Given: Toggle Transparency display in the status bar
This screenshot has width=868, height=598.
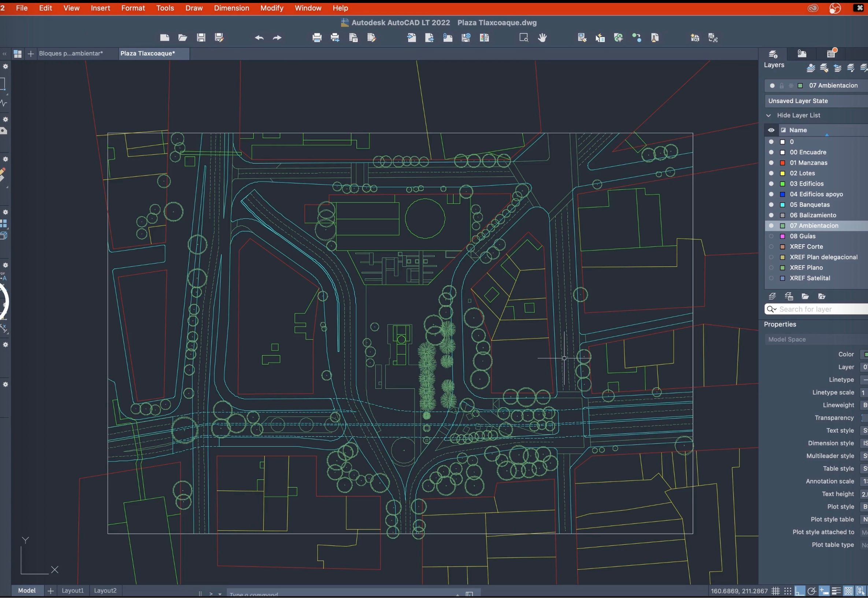Looking at the screenshot, I should pos(849,591).
